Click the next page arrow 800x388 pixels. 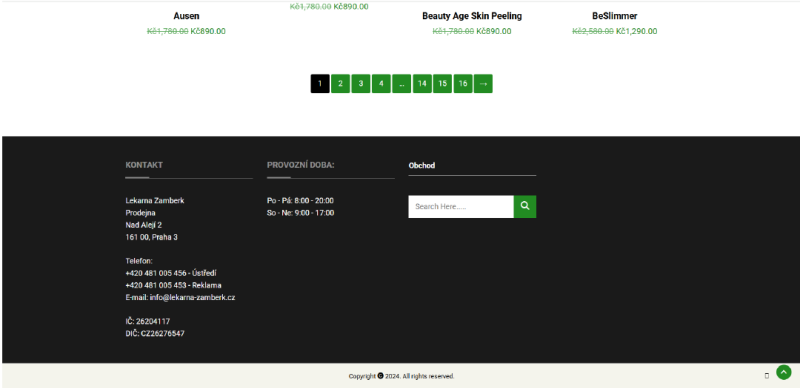click(483, 84)
